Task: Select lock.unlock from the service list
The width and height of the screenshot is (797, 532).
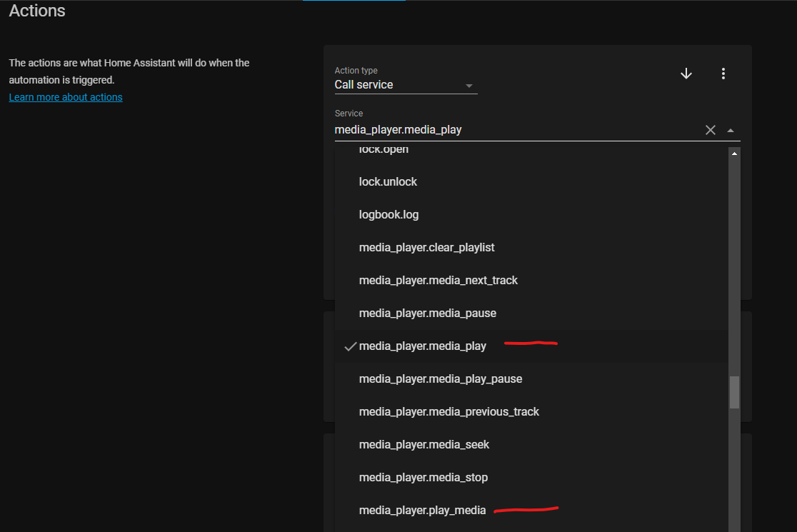Action: [x=388, y=181]
